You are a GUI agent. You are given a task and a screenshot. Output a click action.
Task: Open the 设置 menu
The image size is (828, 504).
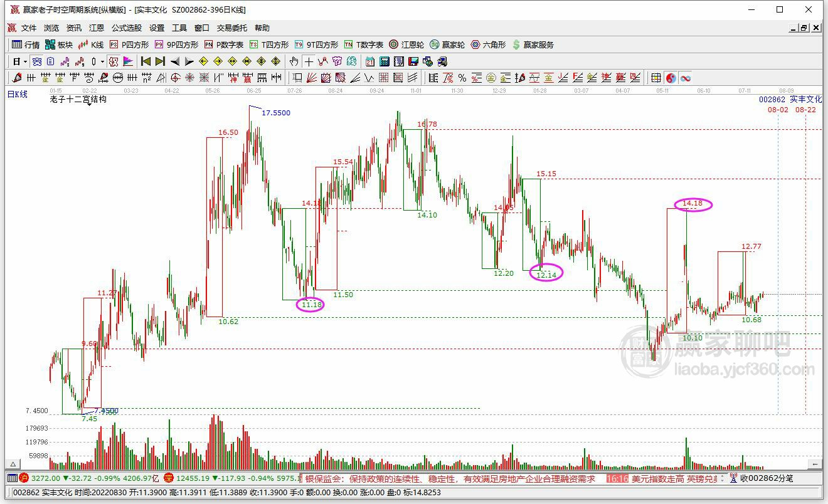pos(157,28)
